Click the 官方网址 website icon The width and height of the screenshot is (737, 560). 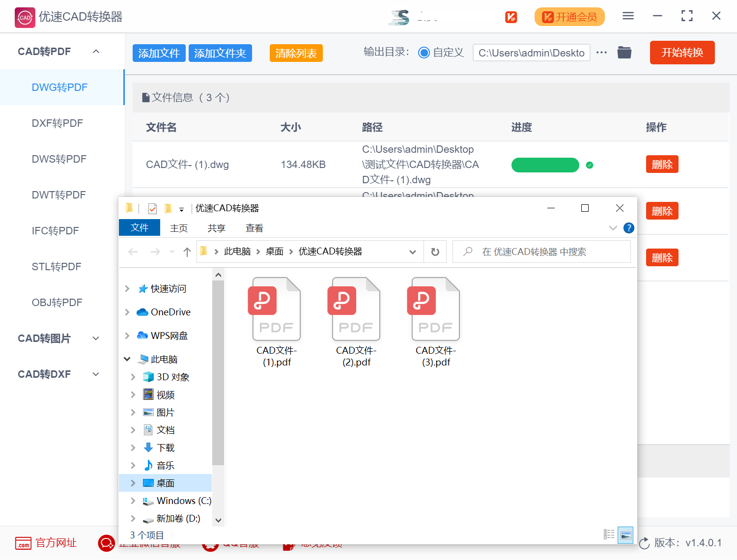(23, 543)
